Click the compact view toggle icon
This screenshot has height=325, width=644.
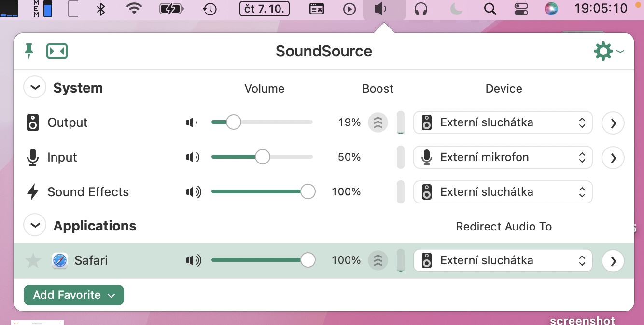[x=57, y=51]
